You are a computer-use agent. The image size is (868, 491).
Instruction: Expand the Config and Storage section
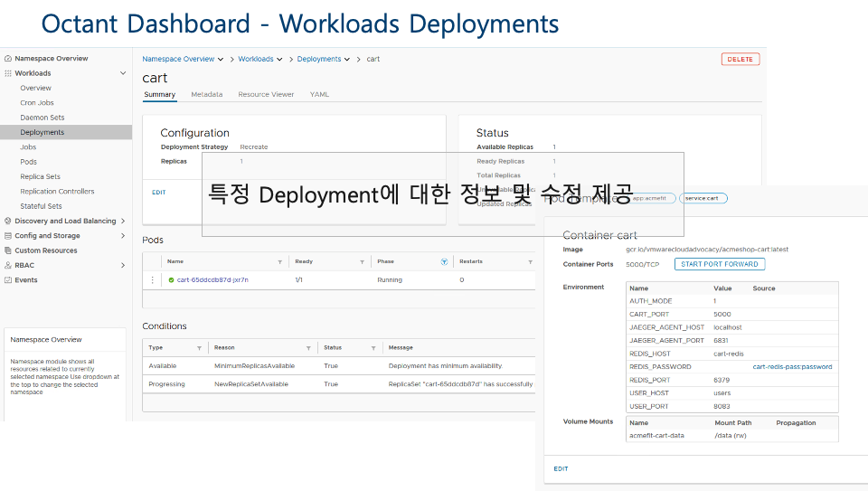[123, 236]
